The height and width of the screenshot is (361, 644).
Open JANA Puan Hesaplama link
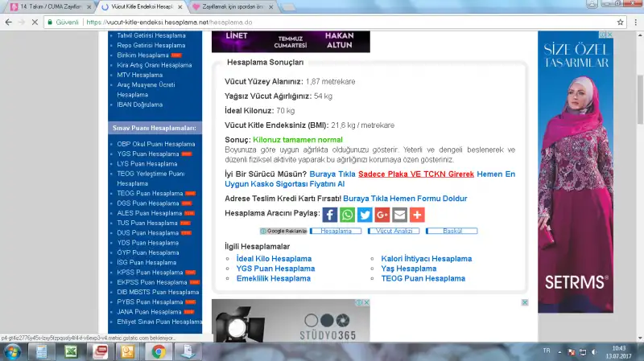[149, 312]
